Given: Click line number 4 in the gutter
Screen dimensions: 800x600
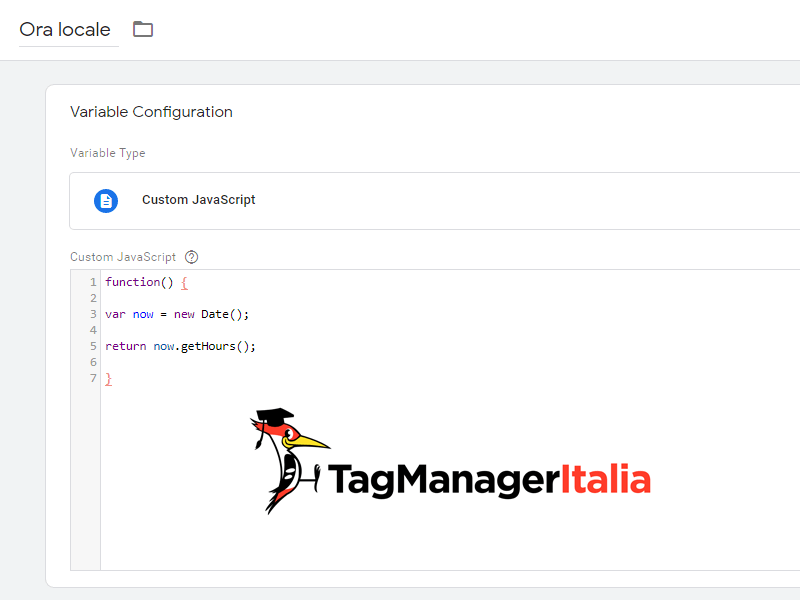Looking at the screenshot, I should click(93, 330).
